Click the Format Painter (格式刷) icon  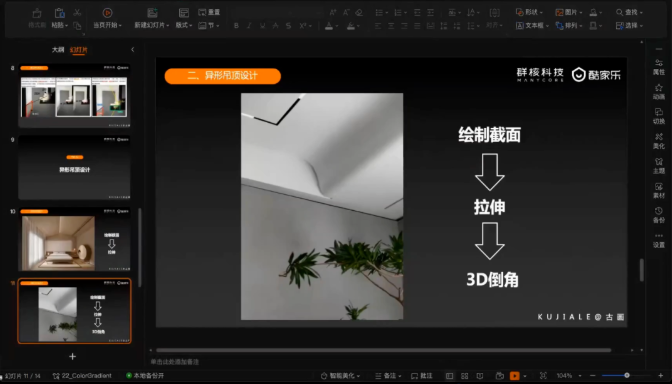[x=37, y=13]
